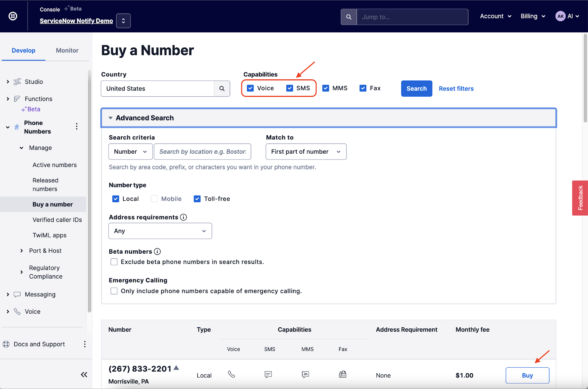Collapse the Phone Numbers section chevron

point(8,127)
